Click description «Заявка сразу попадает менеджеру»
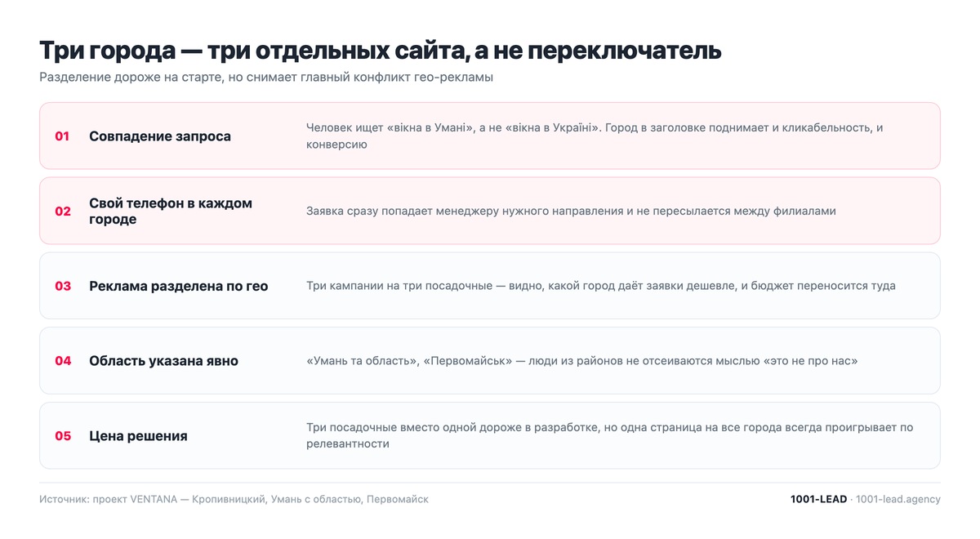Image resolution: width=980 pixels, height=539 pixels. 571,211
